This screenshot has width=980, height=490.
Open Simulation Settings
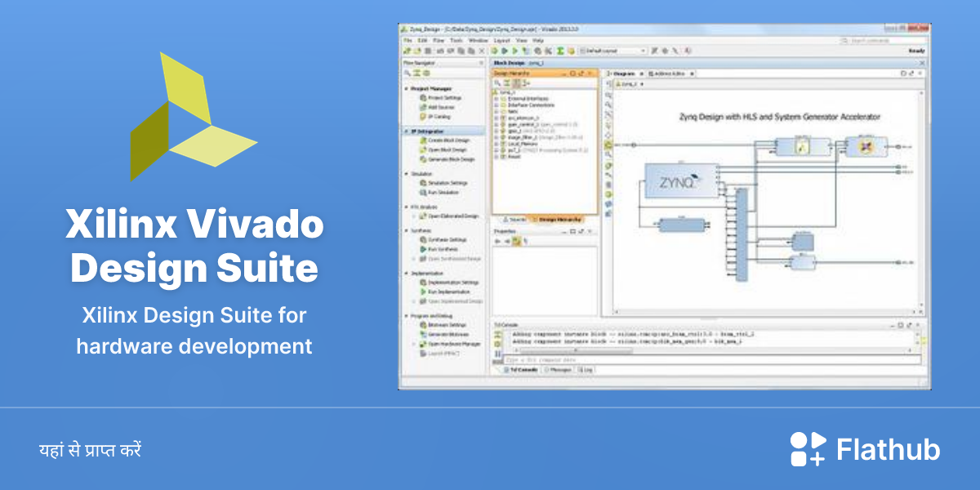point(445,183)
